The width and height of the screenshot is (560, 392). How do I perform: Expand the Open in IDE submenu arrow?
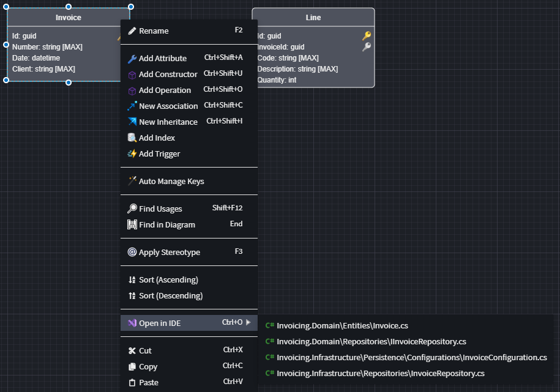click(248, 322)
